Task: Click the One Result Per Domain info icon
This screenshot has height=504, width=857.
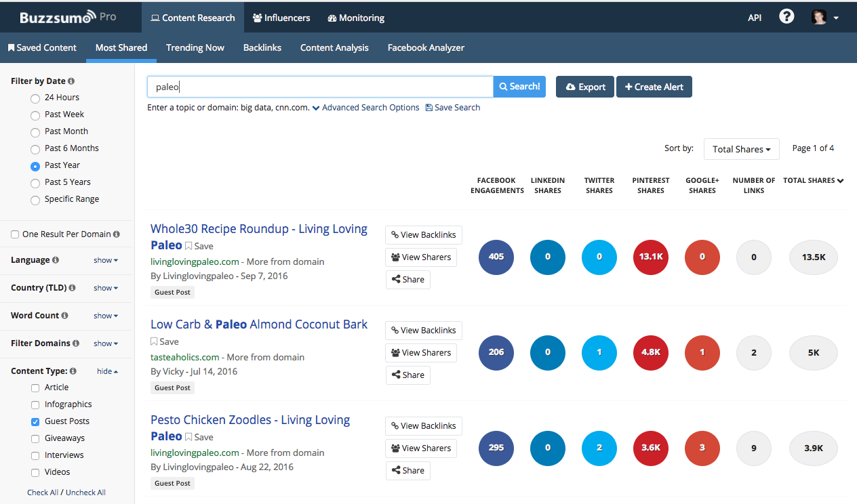Action: coord(117,234)
